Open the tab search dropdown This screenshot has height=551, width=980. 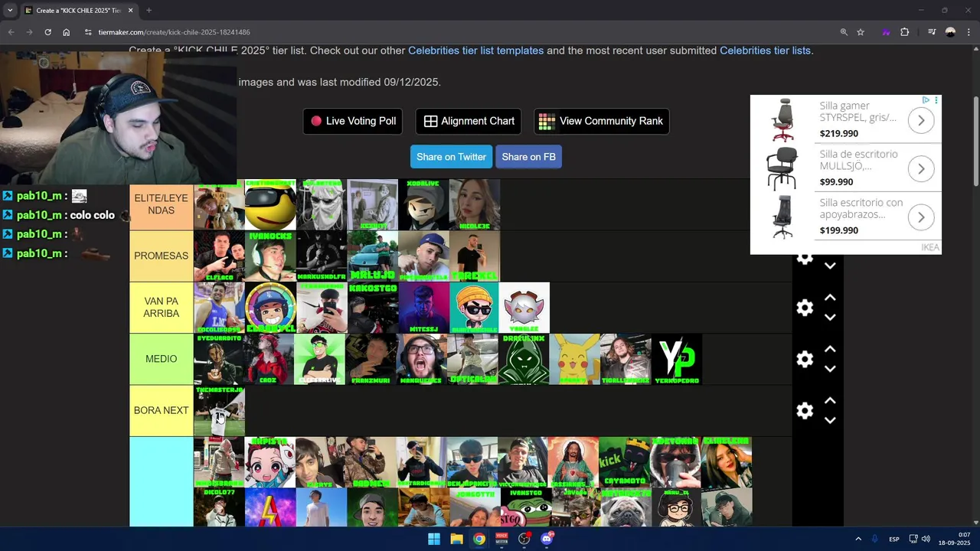(x=10, y=11)
